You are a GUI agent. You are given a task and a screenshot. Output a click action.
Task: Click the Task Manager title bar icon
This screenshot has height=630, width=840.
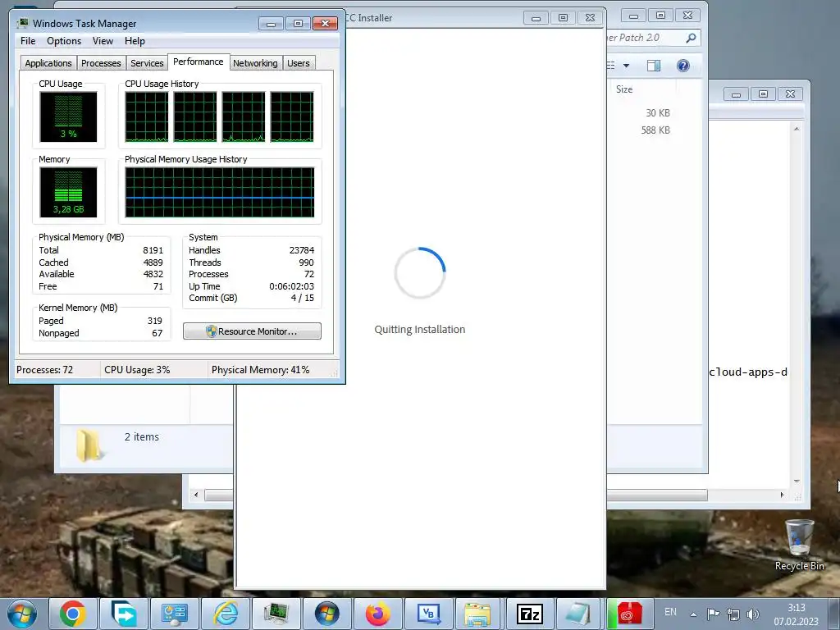coord(22,23)
